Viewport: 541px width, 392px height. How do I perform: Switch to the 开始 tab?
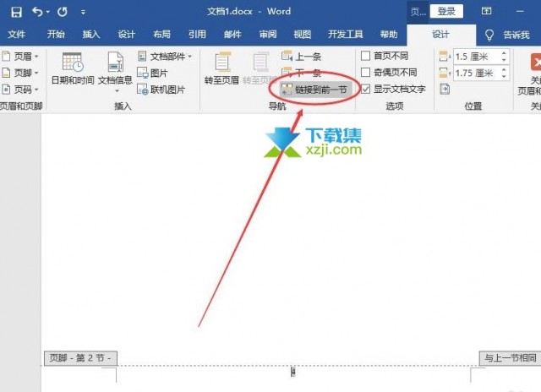[56, 35]
